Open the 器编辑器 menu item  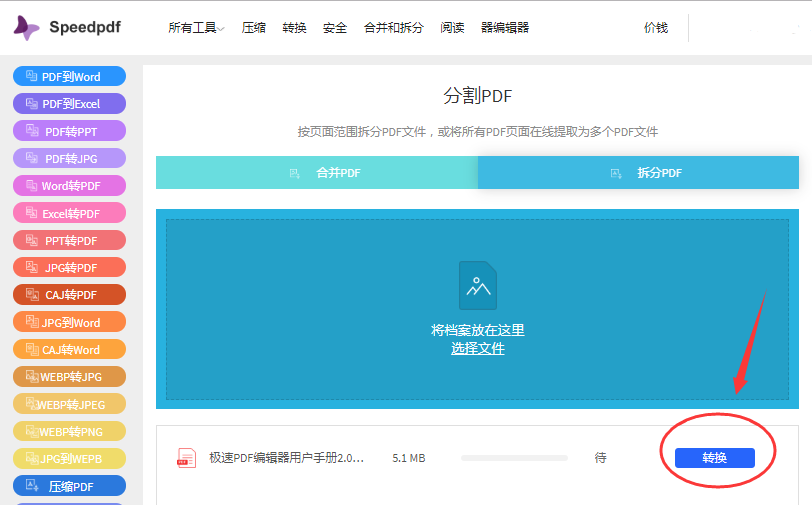505,27
